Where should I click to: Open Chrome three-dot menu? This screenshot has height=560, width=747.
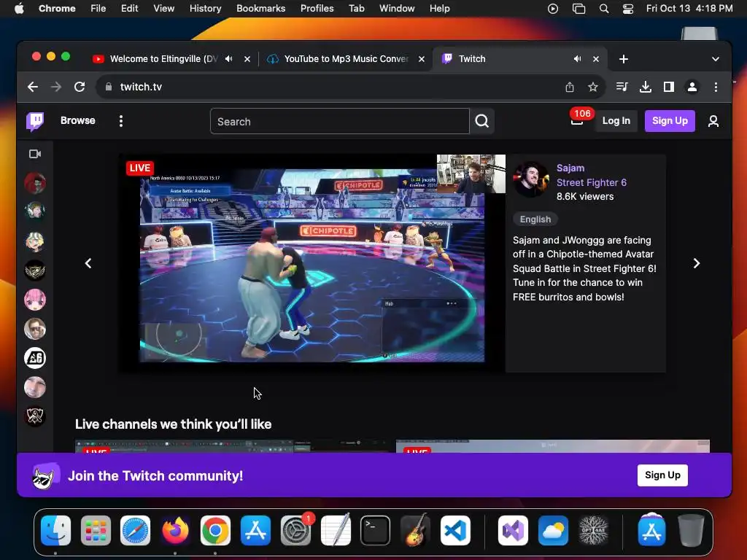716,87
